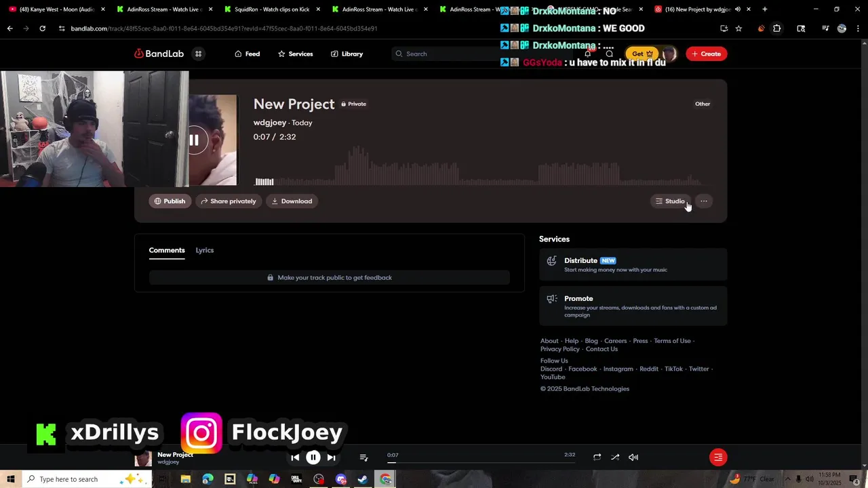Go to Feed in the top navigation
The height and width of the screenshot is (488, 868).
(x=248, y=54)
